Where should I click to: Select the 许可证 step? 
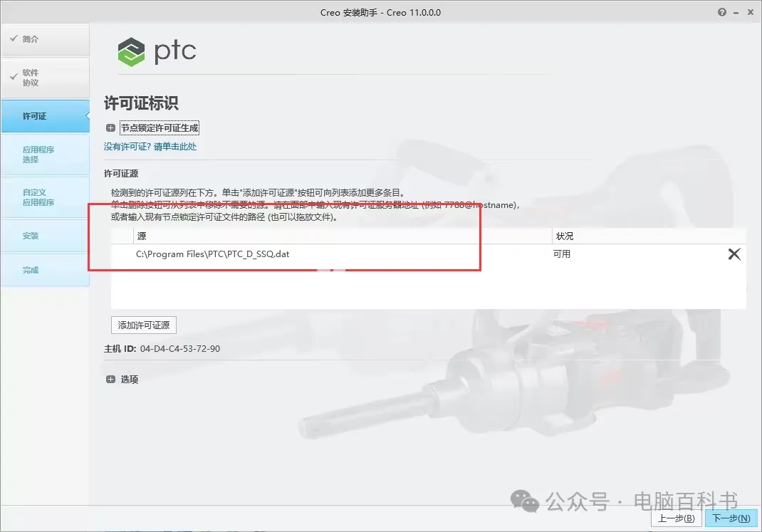45,116
